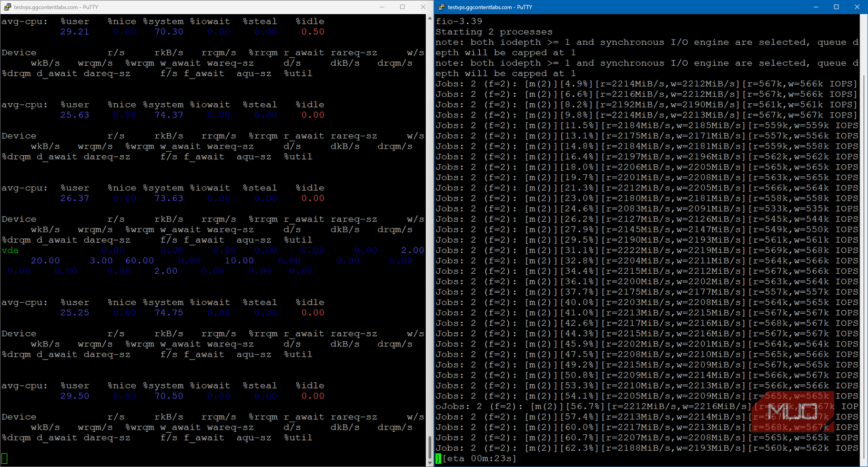Click the %system value '74.75'

tap(169, 313)
